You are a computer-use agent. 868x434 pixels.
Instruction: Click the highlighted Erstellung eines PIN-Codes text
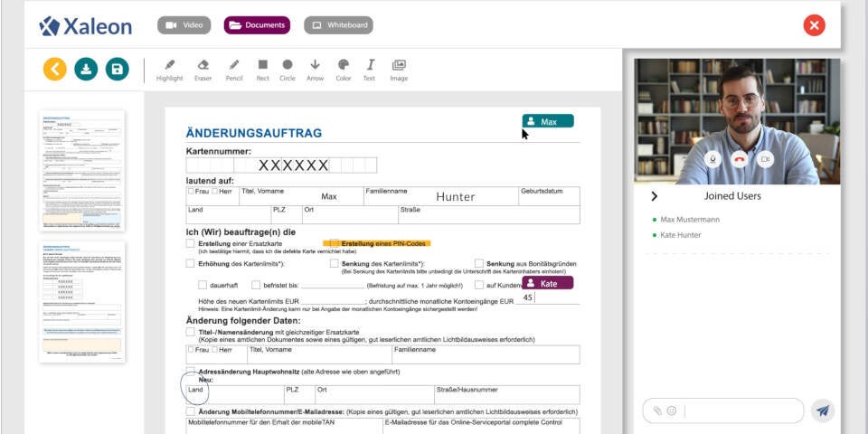click(x=385, y=243)
